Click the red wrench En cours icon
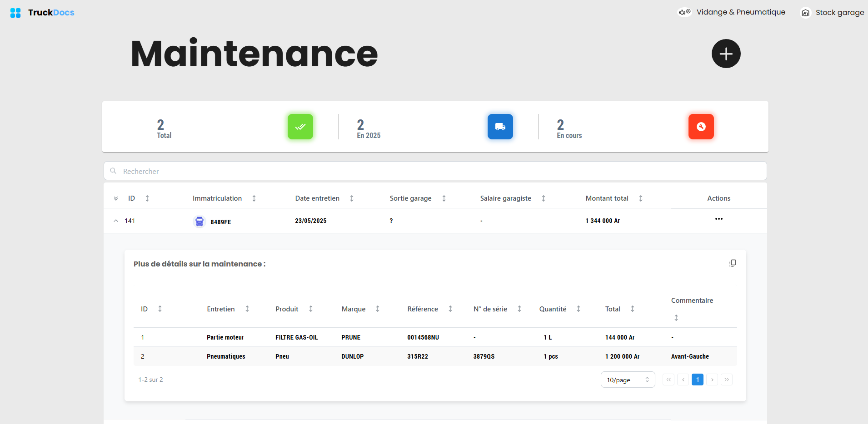868x424 pixels. pyautogui.click(x=701, y=127)
